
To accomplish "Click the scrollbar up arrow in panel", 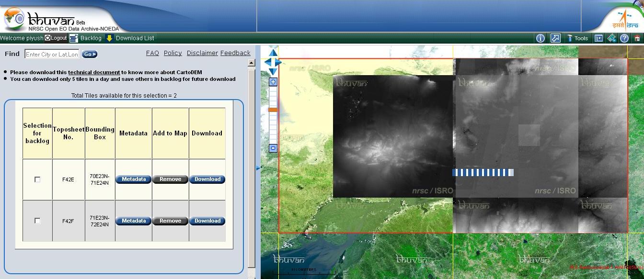I will coord(252,63).
